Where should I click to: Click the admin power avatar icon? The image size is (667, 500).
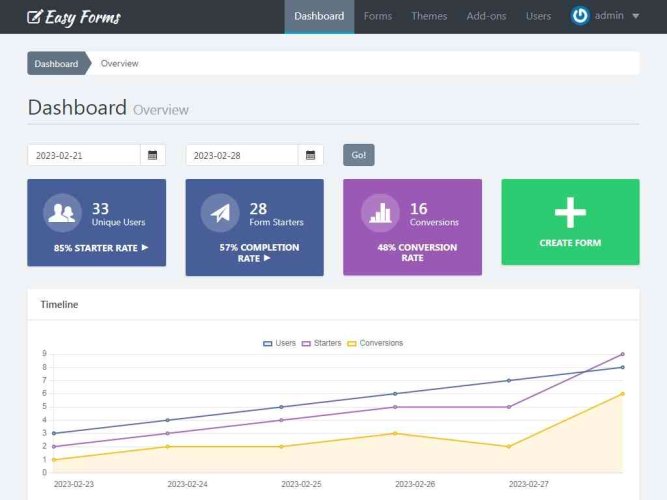tap(580, 16)
